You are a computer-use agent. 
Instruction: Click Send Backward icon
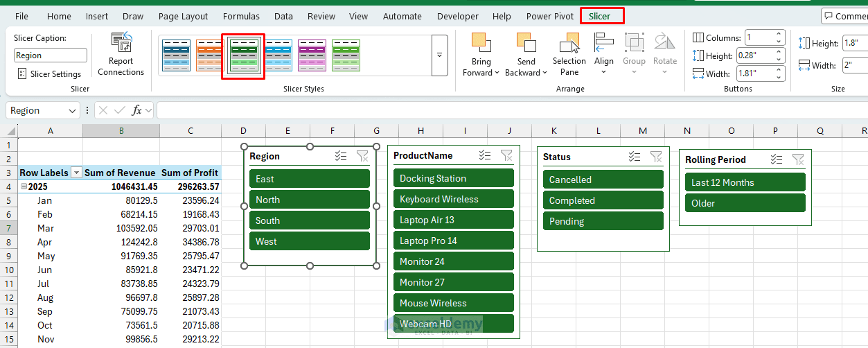coord(526,42)
